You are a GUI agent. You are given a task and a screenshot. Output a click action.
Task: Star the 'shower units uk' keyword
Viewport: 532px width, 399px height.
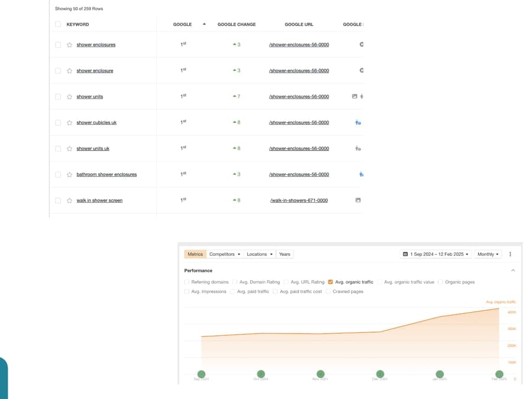(70, 148)
